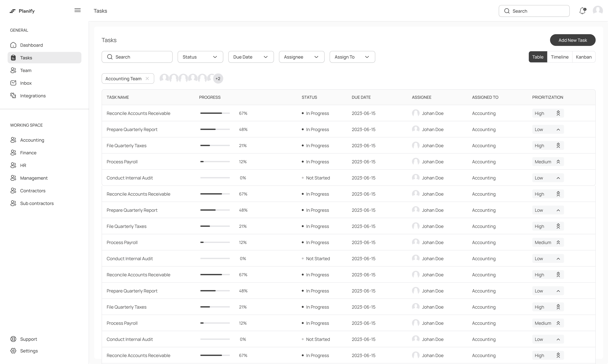Viewport: 608px width, 364px height.
Task: Open the Assign To dropdown
Action: 352,57
